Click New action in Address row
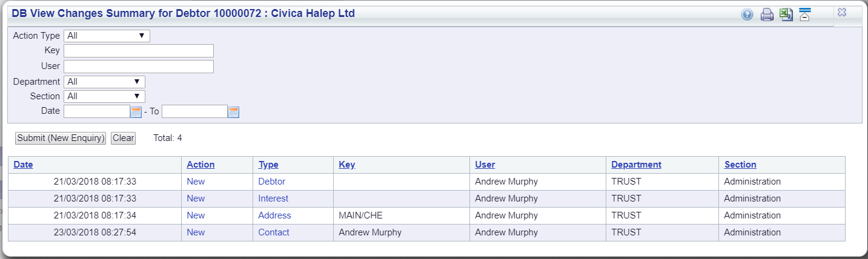Screen dimensions: 868x259 click(x=196, y=215)
